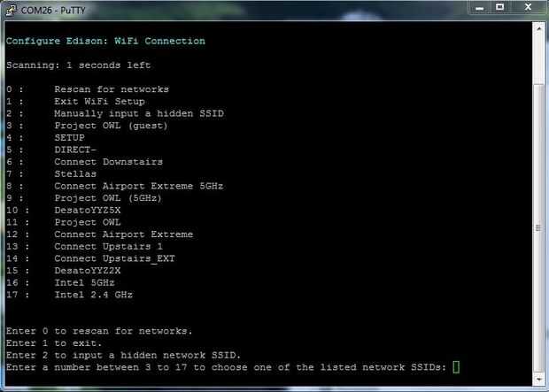Screen dimensions: 549x392
Task: Click the 'Enter a number between 3 to 17' prompt
Action: tap(227, 367)
